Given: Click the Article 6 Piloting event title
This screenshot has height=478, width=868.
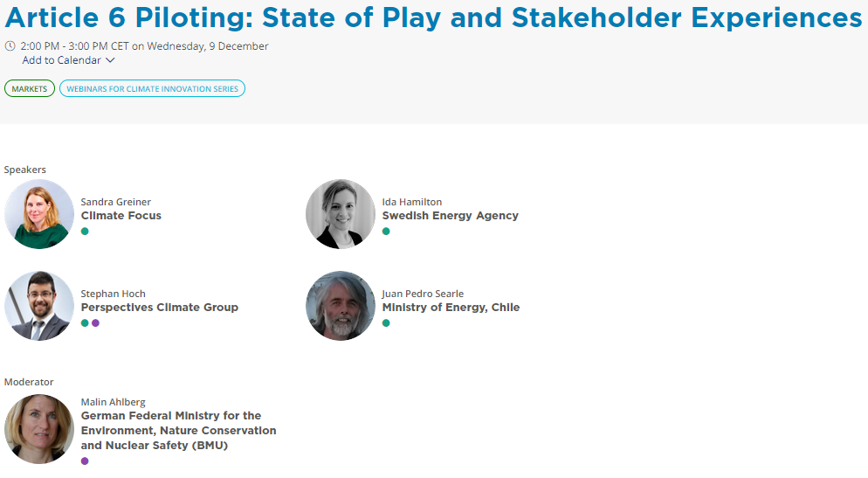Looking at the screenshot, I should coord(433,17).
